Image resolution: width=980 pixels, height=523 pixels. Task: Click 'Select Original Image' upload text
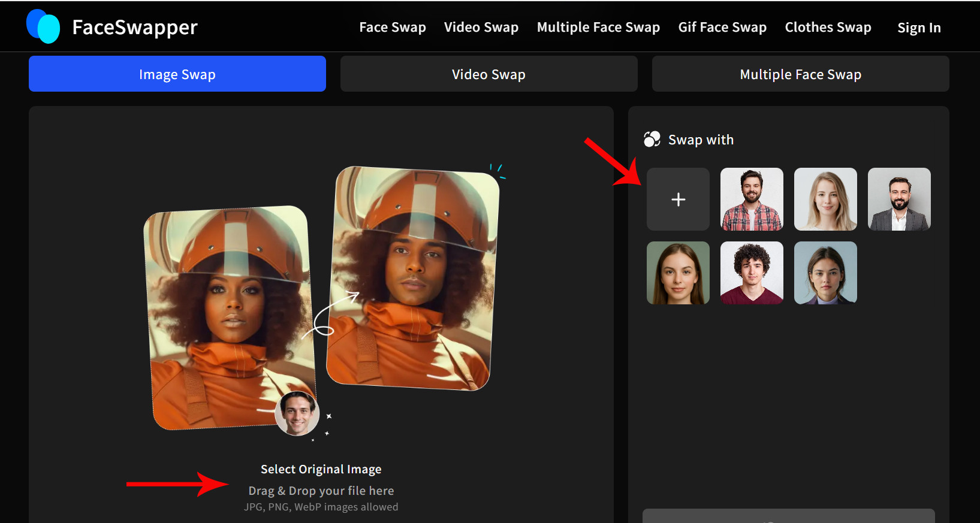coord(321,469)
